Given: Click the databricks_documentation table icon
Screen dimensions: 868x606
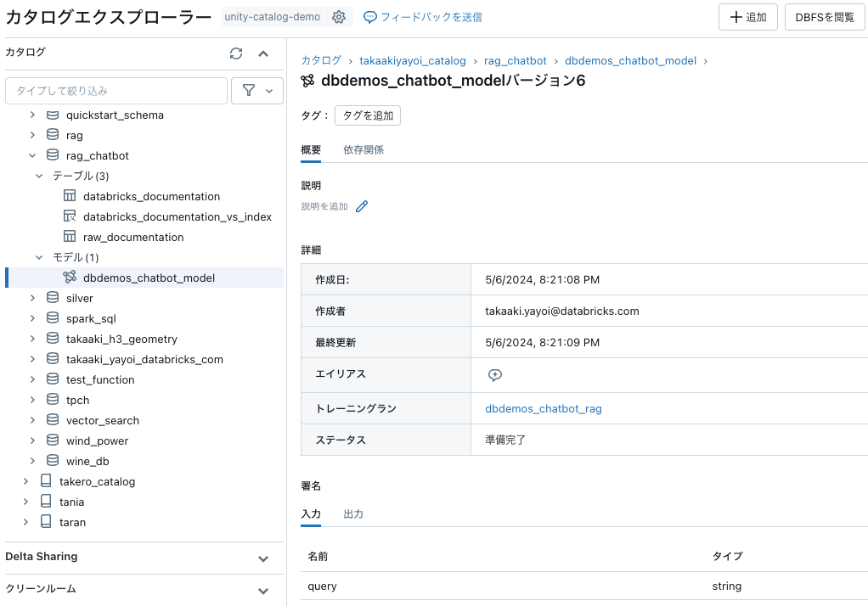Looking at the screenshot, I should click(x=70, y=196).
